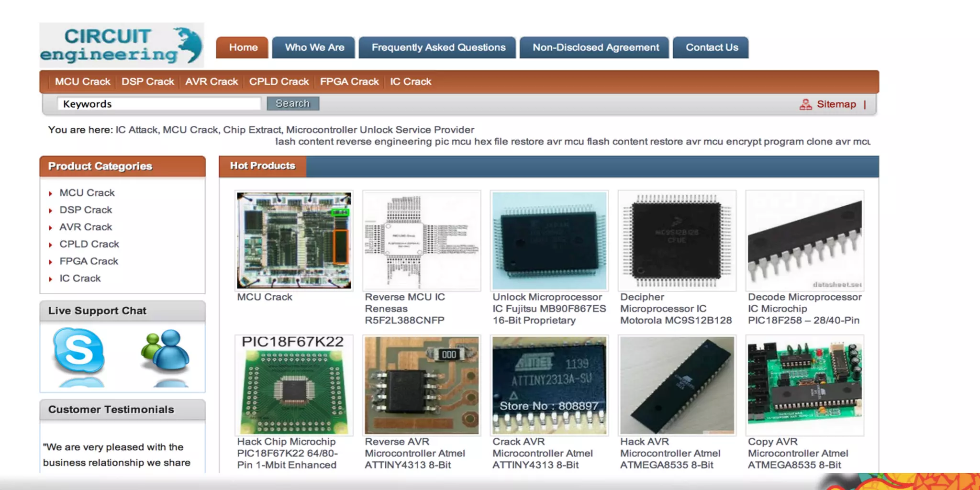Click the "We are very pleased" testimonial text

pos(117,455)
